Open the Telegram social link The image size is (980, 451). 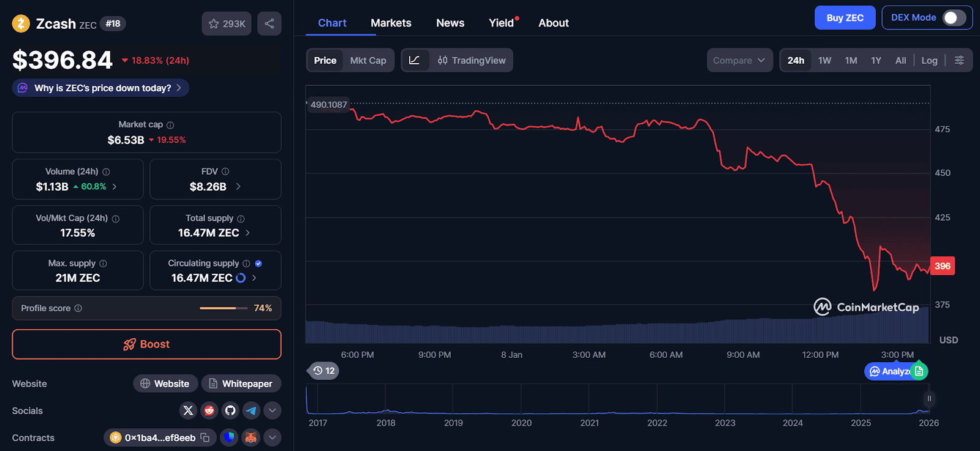(x=251, y=411)
